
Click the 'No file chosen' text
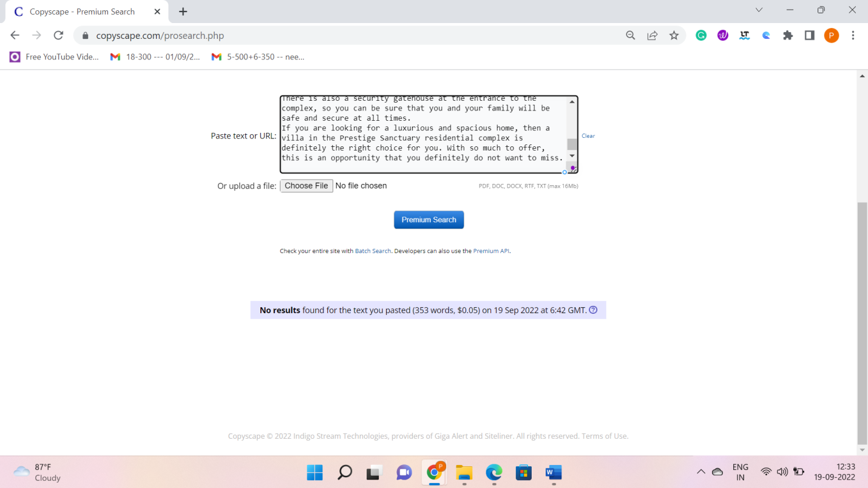(x=361, y=186)
